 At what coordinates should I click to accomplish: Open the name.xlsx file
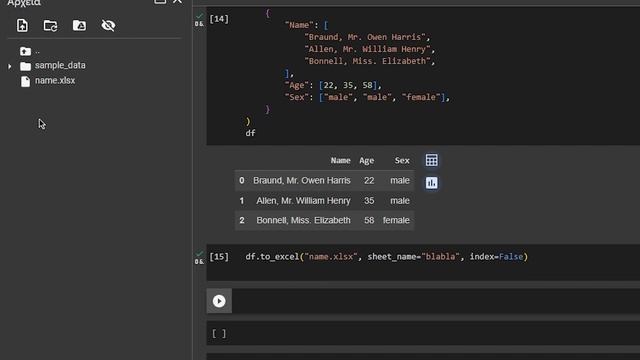pyautogui.click(x=55, y=80)
